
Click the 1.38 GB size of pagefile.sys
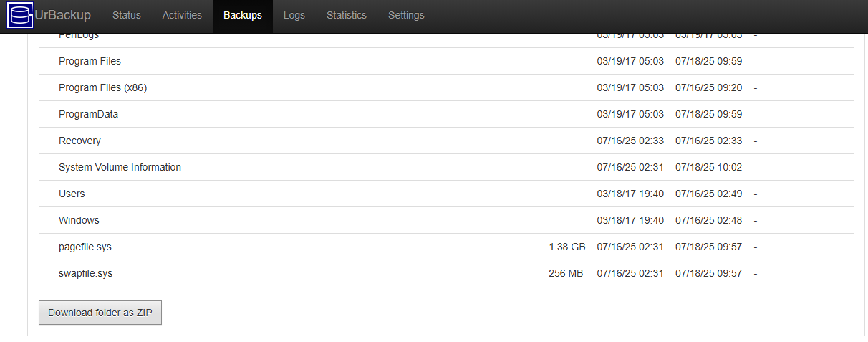pyautogui.click(x=567, y=247)
